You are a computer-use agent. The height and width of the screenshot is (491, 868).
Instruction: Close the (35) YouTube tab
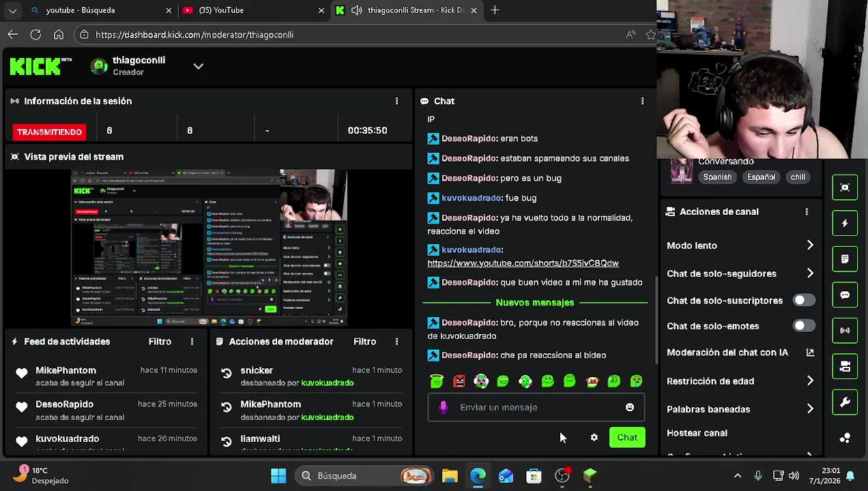321,10
